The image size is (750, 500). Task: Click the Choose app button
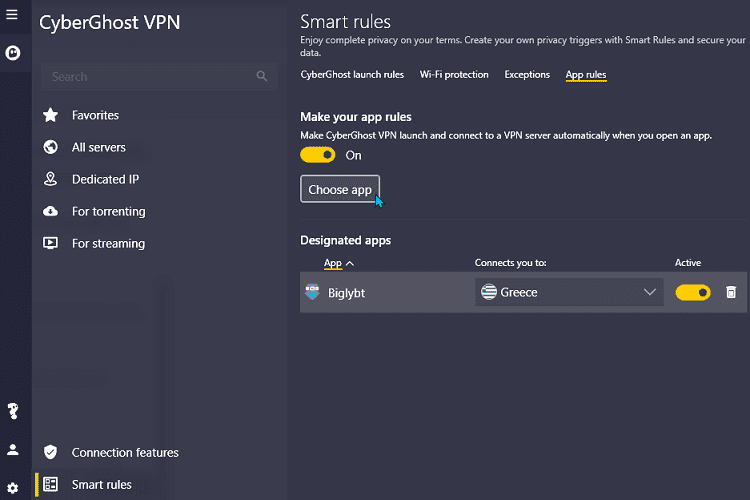click(340, 189)
